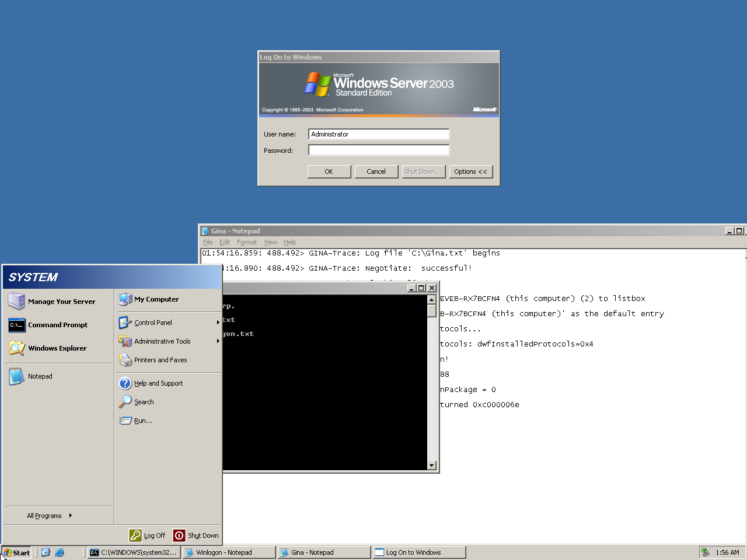Expand the Administrative Tools submenu arrow
747x560 pixels.
218,341
